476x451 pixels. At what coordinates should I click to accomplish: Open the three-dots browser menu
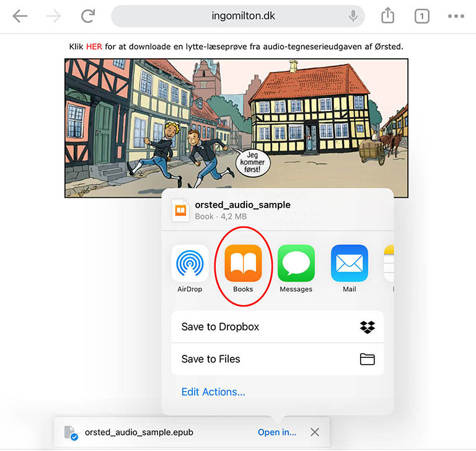456,16
